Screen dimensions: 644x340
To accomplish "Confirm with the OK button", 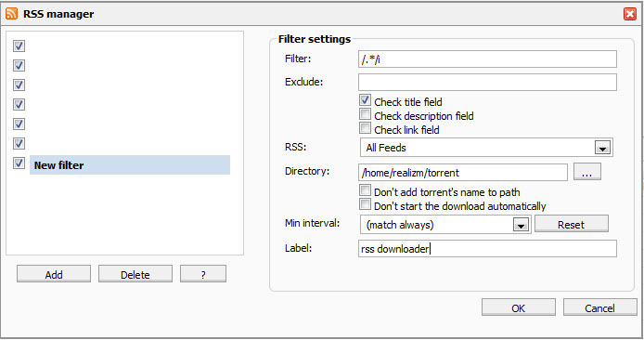I will pos(519,307).
